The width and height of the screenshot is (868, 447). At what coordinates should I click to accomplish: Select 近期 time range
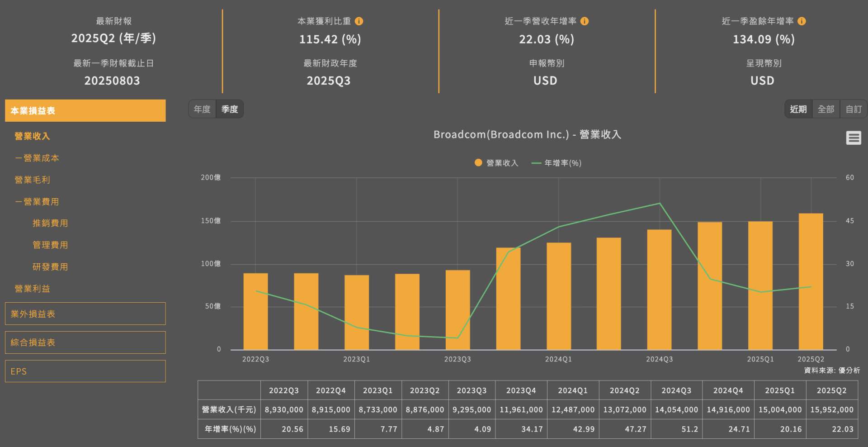(798, 109)
